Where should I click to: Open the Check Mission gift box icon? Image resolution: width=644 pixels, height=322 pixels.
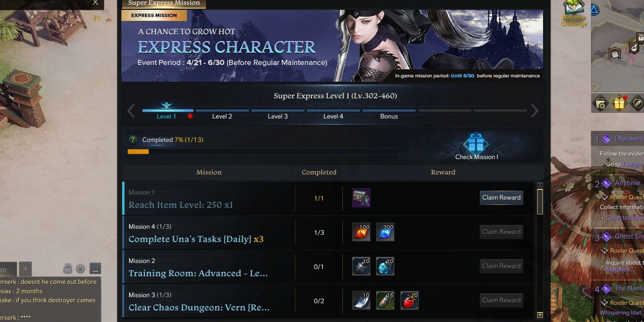tap(476, 143)
